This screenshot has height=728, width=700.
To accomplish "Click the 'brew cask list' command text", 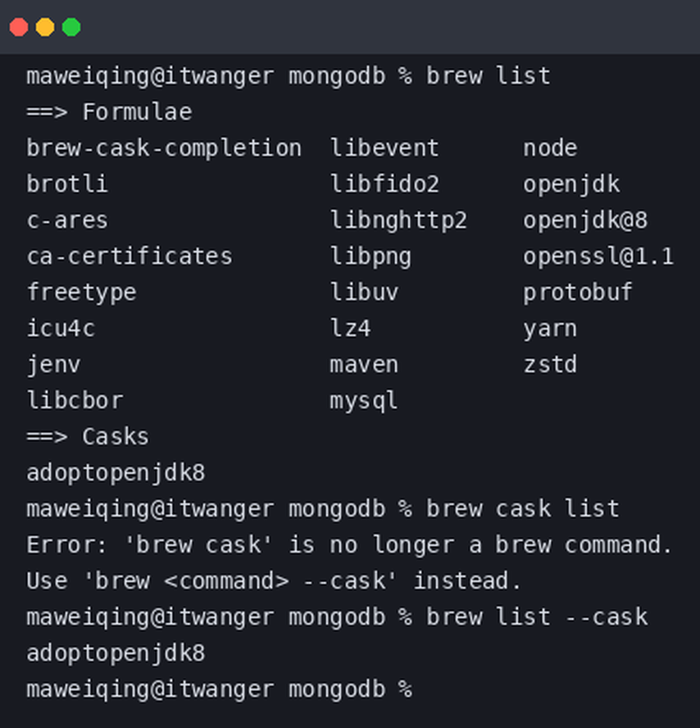I will click(x=523, y=508).
